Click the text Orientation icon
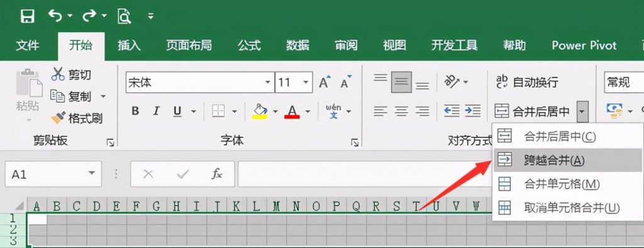Screen dimensions: 644x248 [452, 82]
